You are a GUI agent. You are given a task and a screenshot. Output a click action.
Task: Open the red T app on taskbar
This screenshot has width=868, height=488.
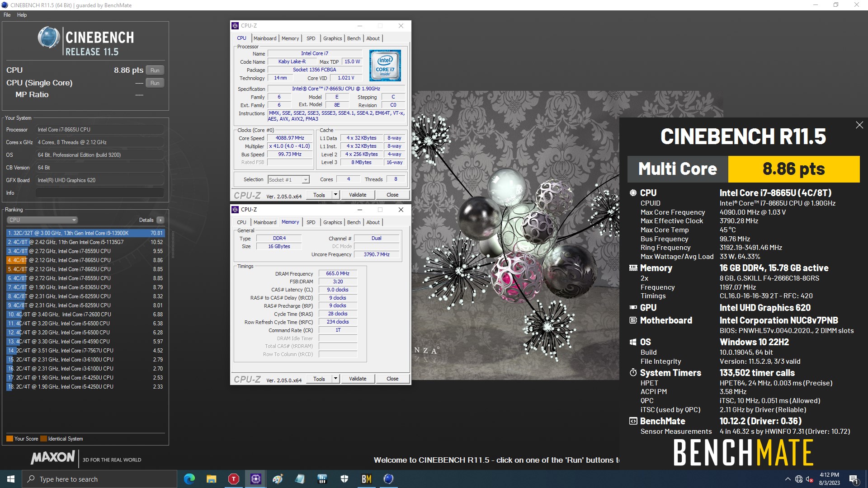coord(233,479)
